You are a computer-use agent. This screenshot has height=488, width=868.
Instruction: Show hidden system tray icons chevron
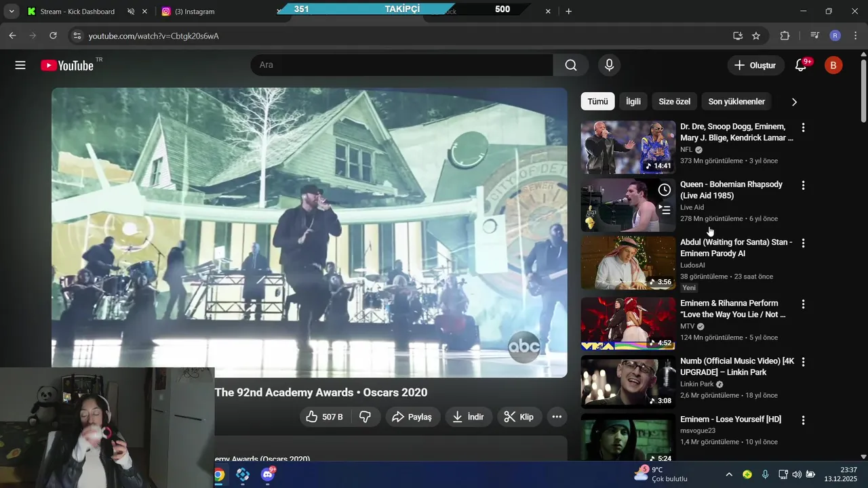(729, 474)
